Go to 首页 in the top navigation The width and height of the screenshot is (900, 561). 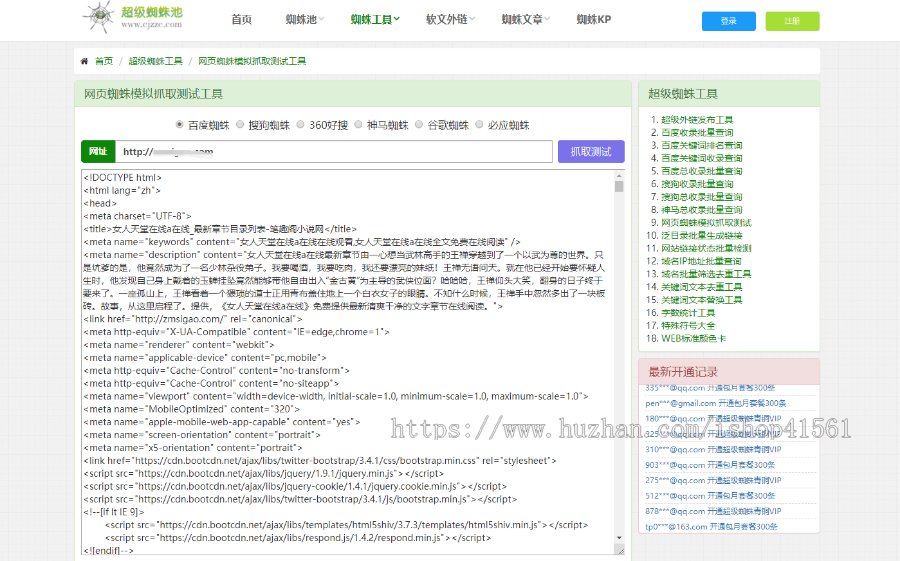tap(242, 20)
